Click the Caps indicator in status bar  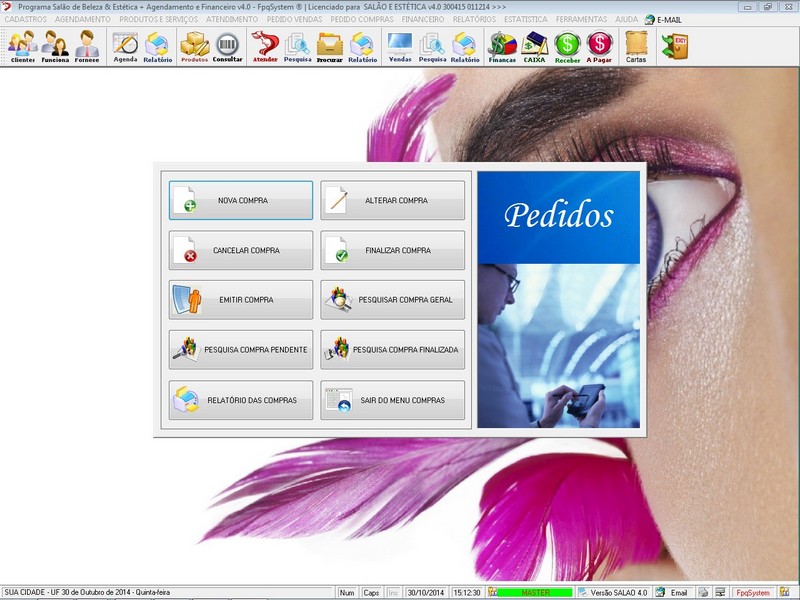(x=371, y=592)
